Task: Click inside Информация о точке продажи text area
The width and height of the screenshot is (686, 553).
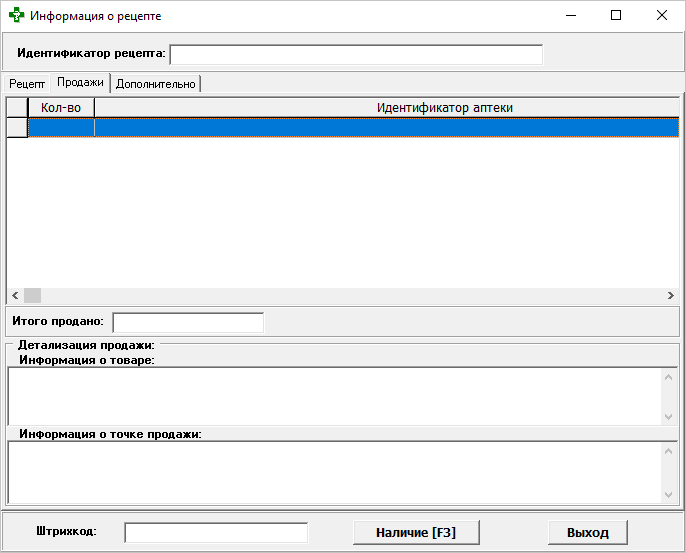Action: click(334, 472)
